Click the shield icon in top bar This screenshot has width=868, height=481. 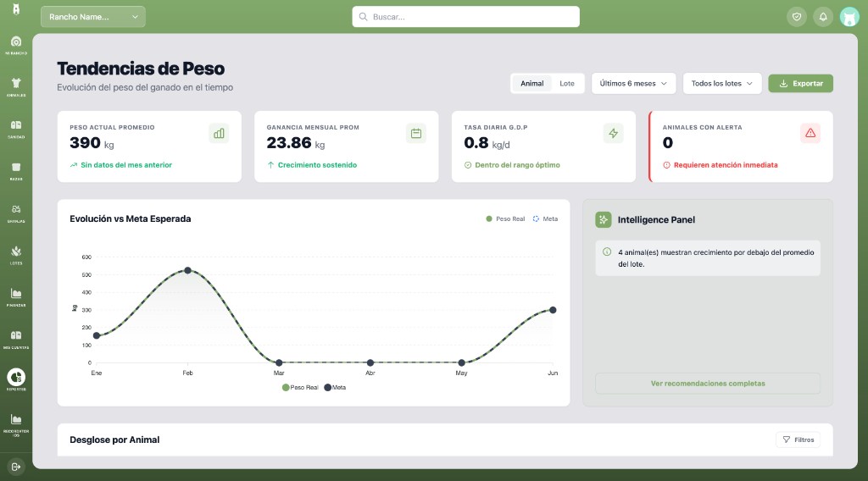797,17
